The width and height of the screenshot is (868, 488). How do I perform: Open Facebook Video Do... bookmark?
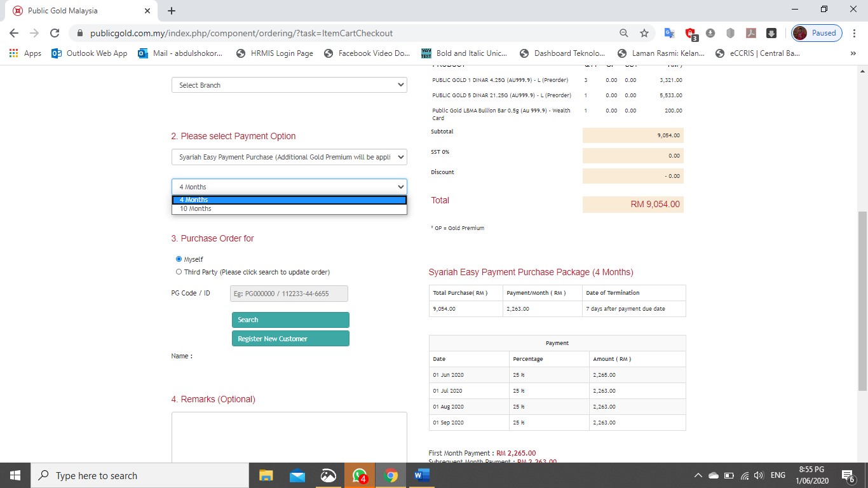coord(367,53)
